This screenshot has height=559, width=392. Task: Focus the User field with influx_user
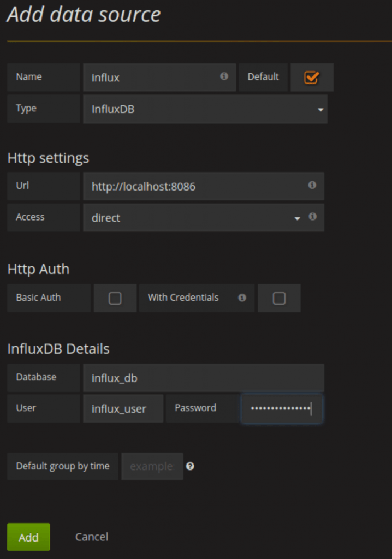click(123, 408)
